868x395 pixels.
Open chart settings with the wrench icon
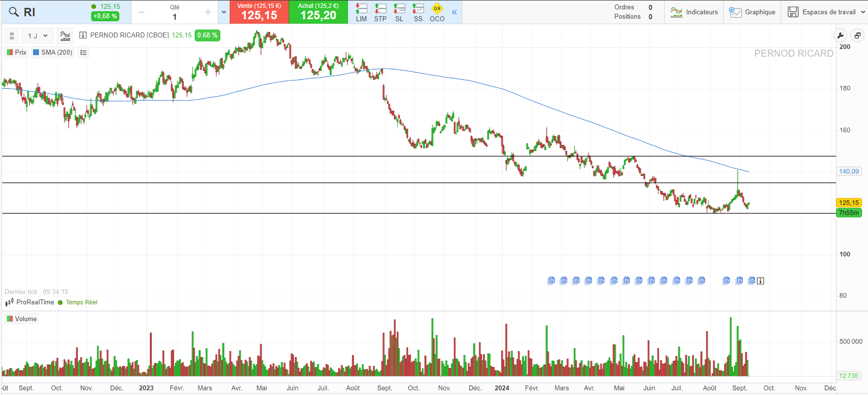click(840, 35)
